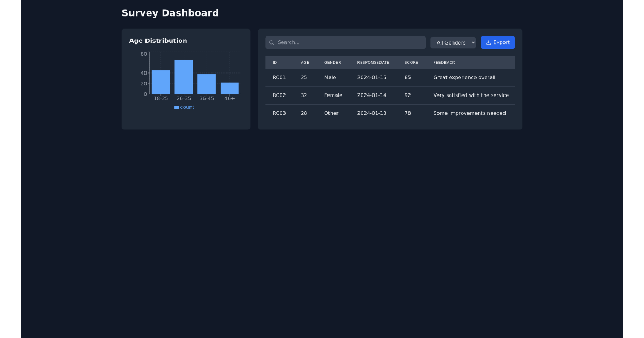Select the row for respondent R002
The image size is (644, 338).
[x=376, y=95]
